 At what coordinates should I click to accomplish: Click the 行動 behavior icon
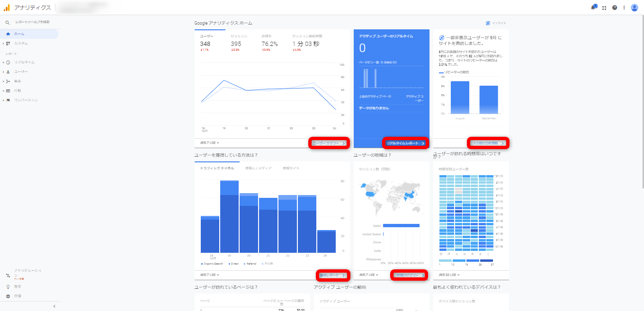[x=8, y=90]
